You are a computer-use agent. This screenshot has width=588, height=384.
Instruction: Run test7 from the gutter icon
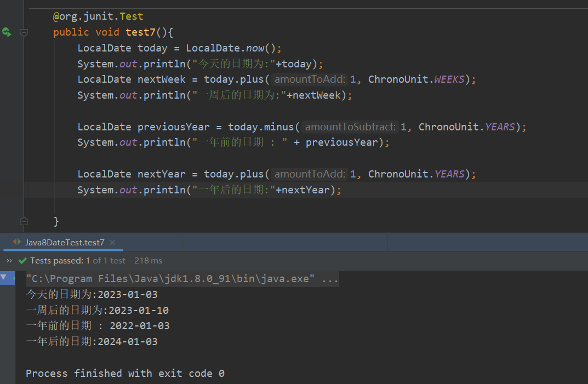point(7,32)
